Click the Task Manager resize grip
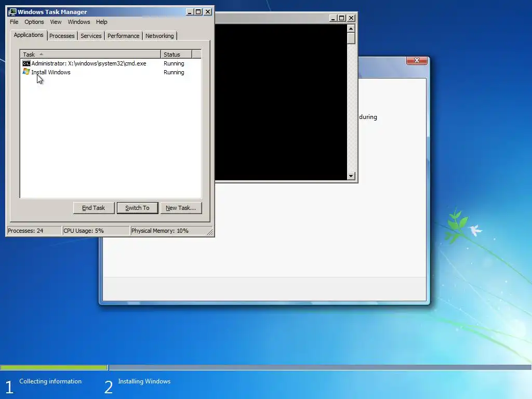The image size is (532, 399). [210, 232]
